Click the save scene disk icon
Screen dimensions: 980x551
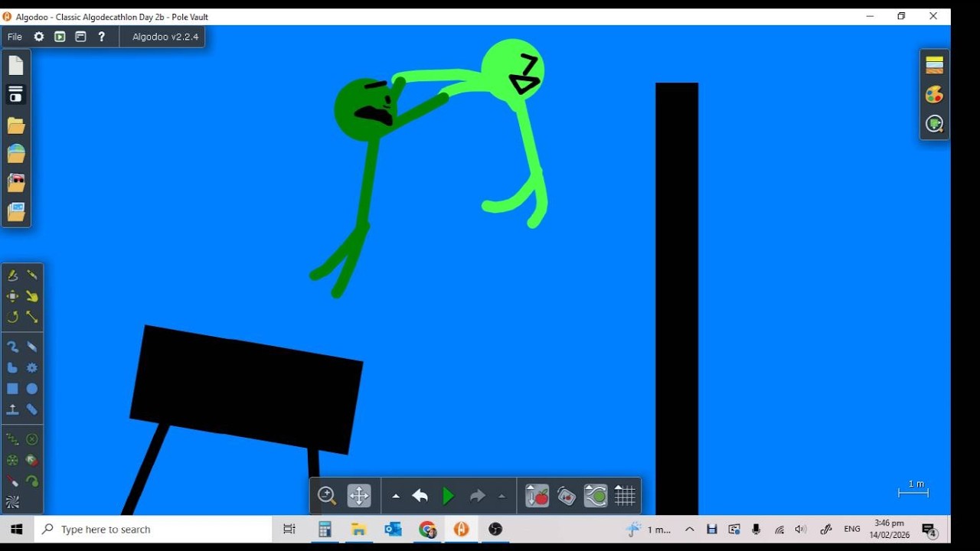pyautogui.click(x=16, y=94)
